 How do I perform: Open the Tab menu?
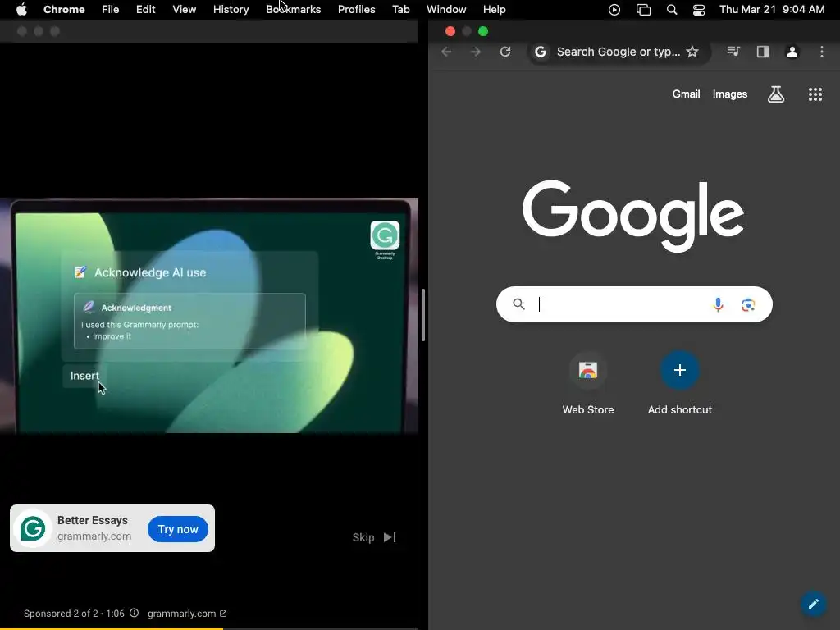[x=400, y=9]
